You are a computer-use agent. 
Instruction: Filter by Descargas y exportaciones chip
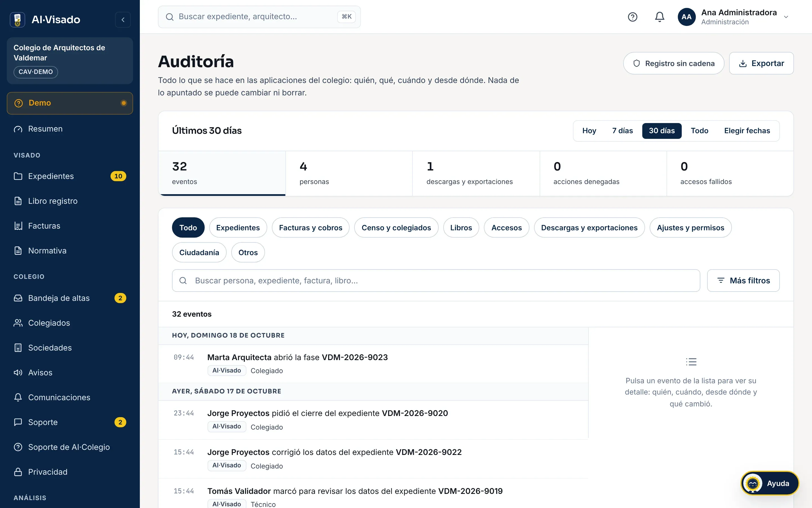pyautogui.click(x=589, y=227)
